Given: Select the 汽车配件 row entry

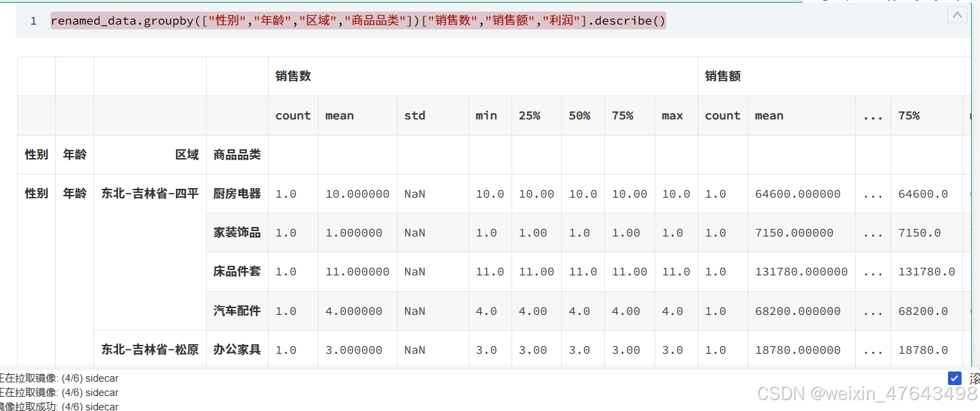Looking at the screenshot, I should [237, 311].
